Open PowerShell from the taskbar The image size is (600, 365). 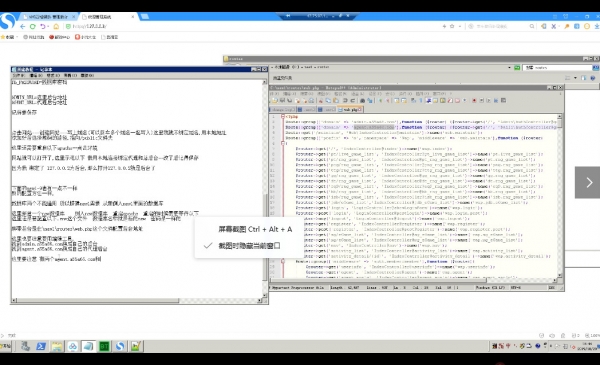click(41, 346)
